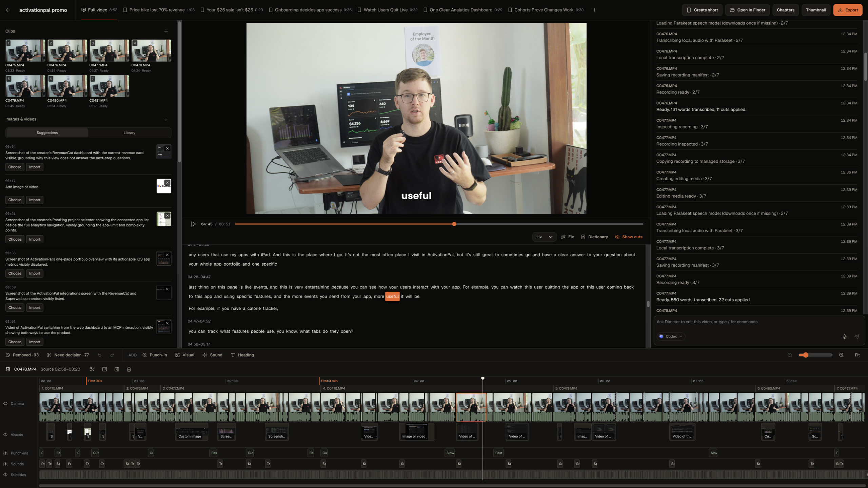Add a new short tab with the plus icon
This screenshot has width=868, height=488.
594,10
